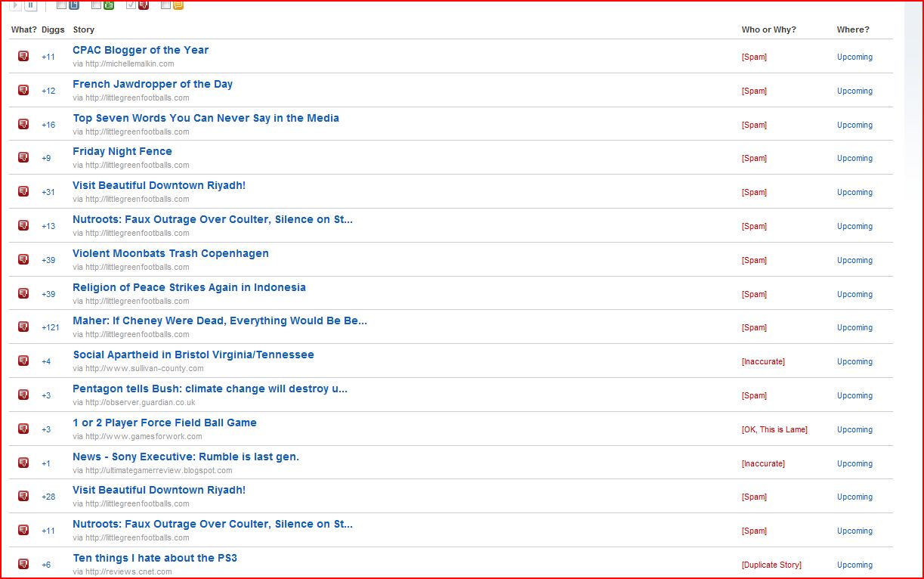
Task: Click bury icon for Maher: If Cheney Were Dead
Action: pyautogui.click(x=23, y=327)
